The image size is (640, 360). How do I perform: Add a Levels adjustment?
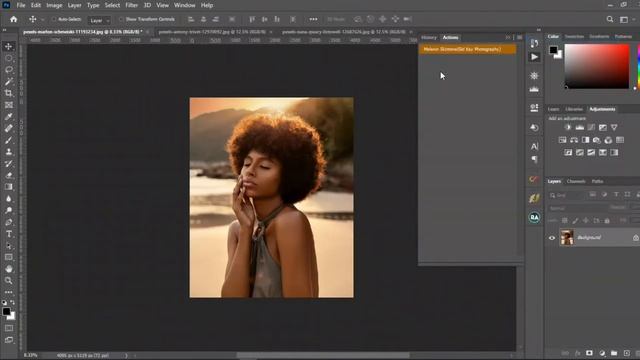click(580, 127)
